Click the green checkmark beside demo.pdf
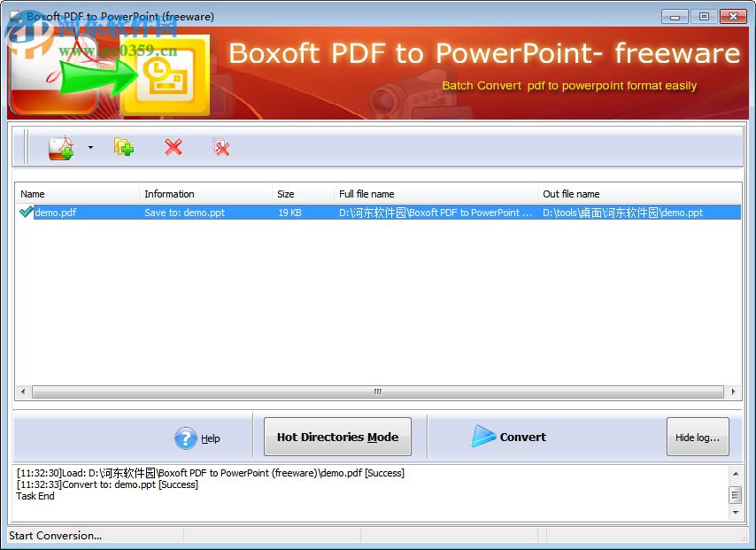 25,213
